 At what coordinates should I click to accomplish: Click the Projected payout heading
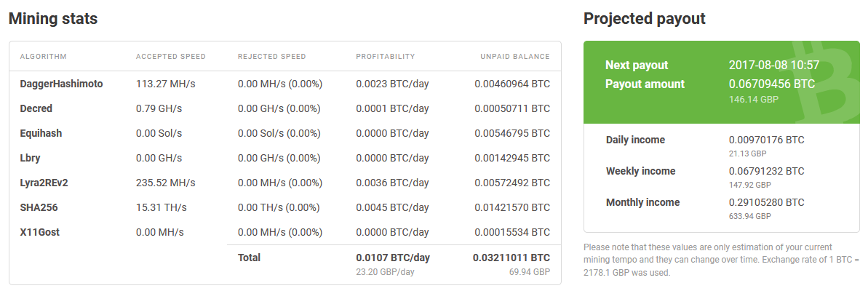[645, 19]
